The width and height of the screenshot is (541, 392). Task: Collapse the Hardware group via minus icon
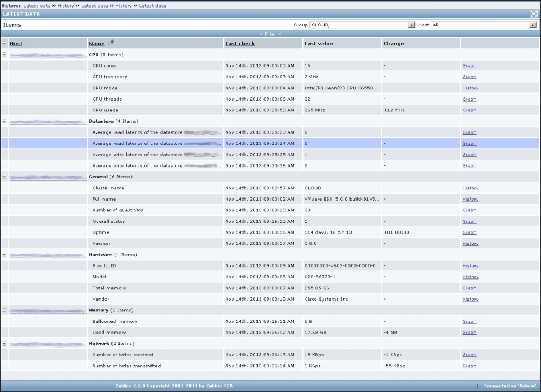click(4, 255)
